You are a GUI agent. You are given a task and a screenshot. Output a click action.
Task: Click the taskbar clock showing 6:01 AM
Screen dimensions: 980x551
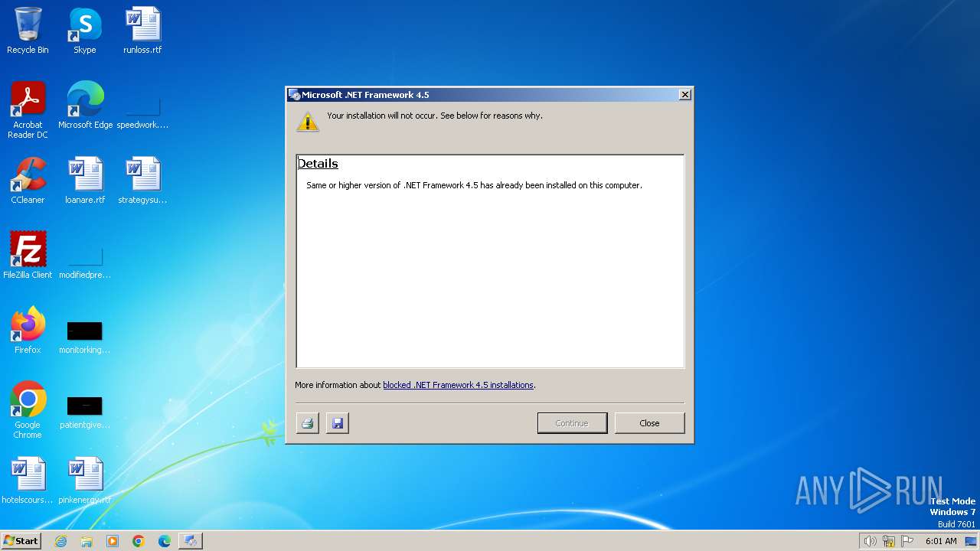(x=941, y=541)
